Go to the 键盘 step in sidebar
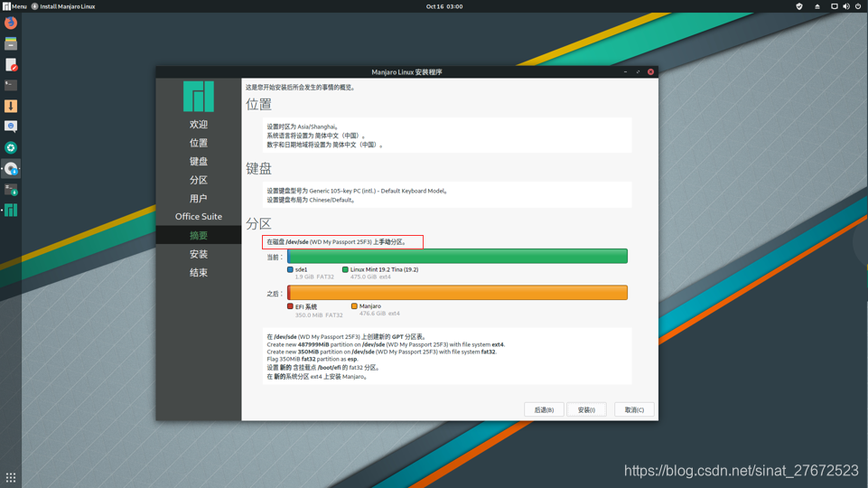This screenshot has width=868, height=488. click(x=198, y=161)
